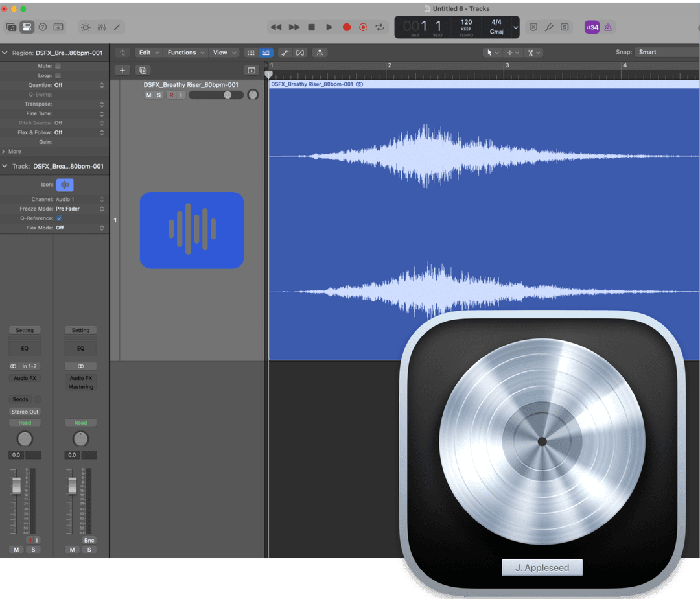Screen dimensions: 700x599
Task: Open the Pointer left-click tool menu
Action: point(493,53)
